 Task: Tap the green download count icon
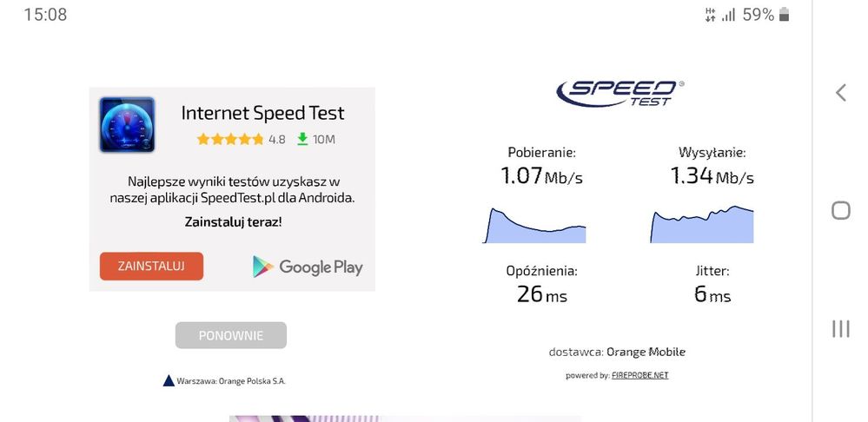tap(302, 139)
